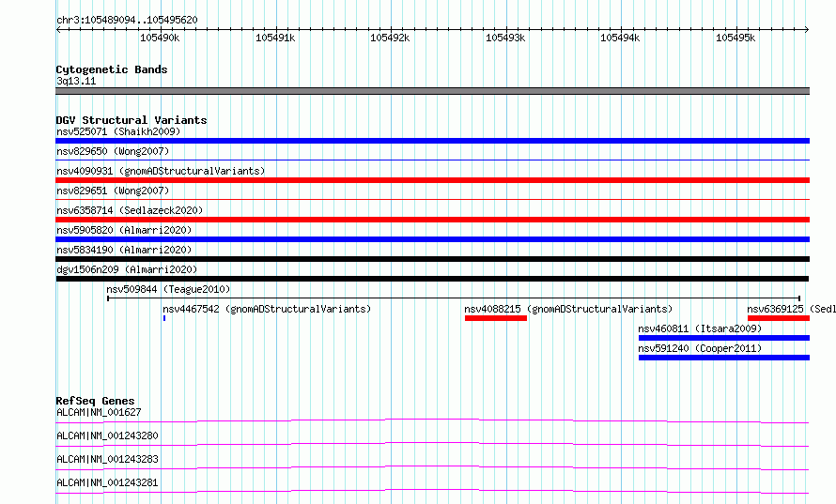Click the nsv4090931 gnomADStructuralVariants label
The height and width of the screenshot is (504, 836).
pyautogui.click(x=161, y=171)
